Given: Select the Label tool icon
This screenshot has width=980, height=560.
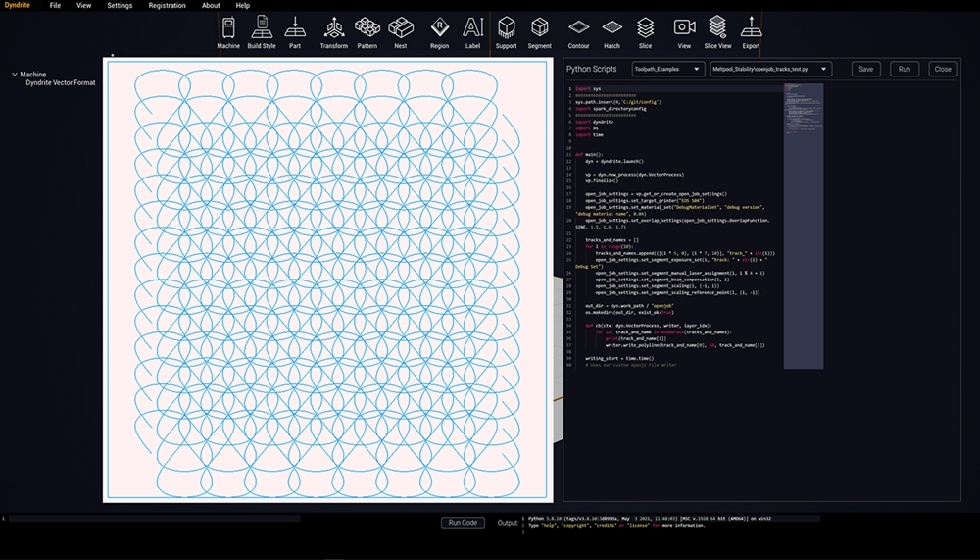Looking at the screenshot, I should coord(473,27).
